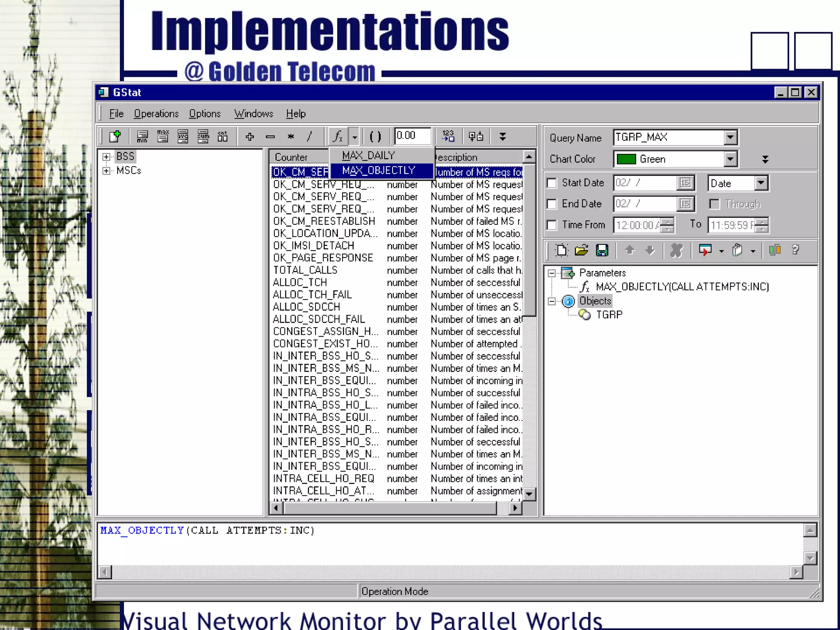The height and width of the screenshot is (630, 840).
Task: Select the TGRP object item
Action: [609, 315]
